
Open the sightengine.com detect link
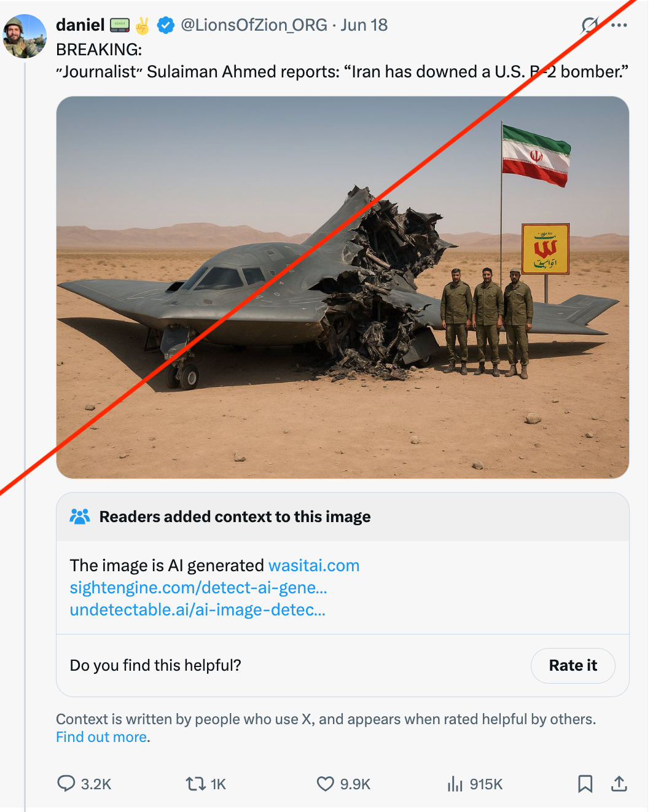(198, 588)
